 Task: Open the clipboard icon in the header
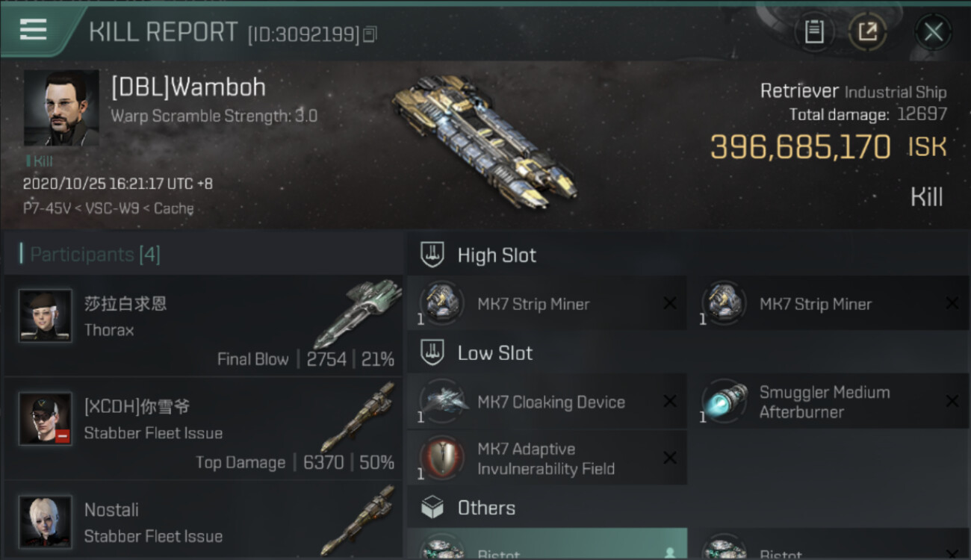(x=814, y=32)
